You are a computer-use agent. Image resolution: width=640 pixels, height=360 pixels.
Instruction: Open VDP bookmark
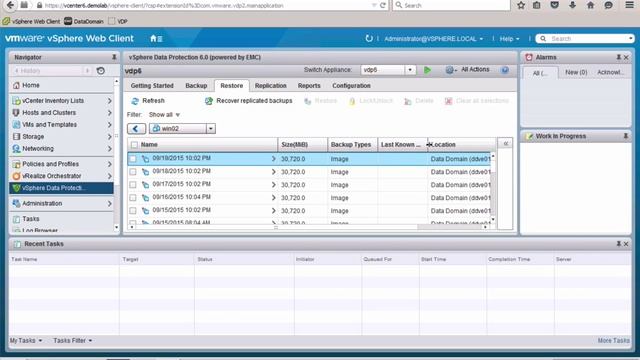[x=118, y=21]
